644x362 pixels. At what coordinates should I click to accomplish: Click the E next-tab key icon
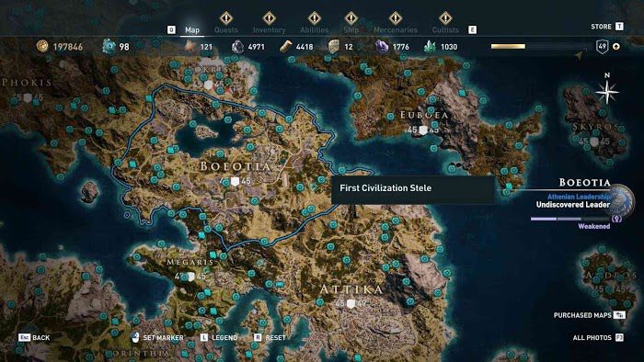(x=472, y=29)
